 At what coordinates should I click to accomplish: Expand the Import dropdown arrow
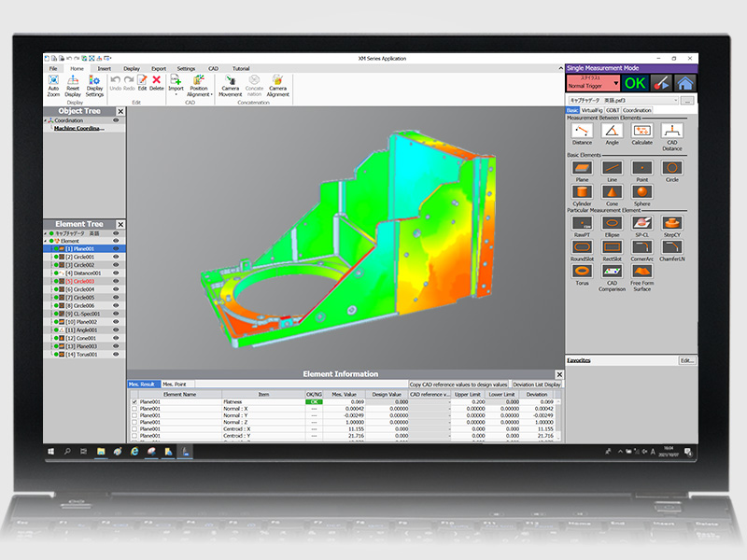click(176, 95)
